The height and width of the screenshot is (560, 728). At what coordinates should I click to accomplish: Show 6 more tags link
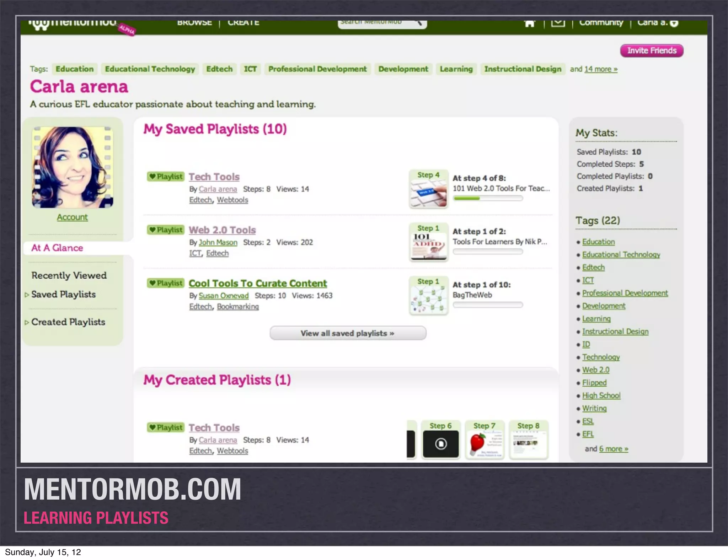coord(614,449)
